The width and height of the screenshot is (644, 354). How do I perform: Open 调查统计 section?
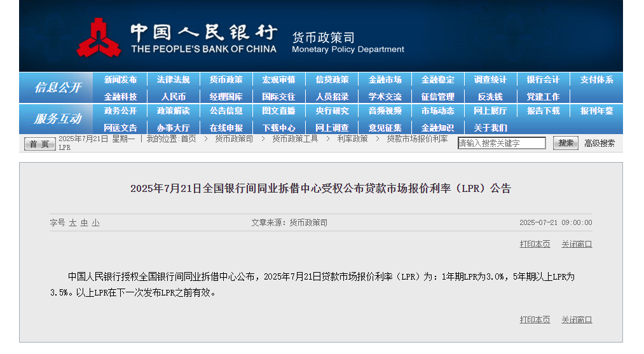coord(490,79)
